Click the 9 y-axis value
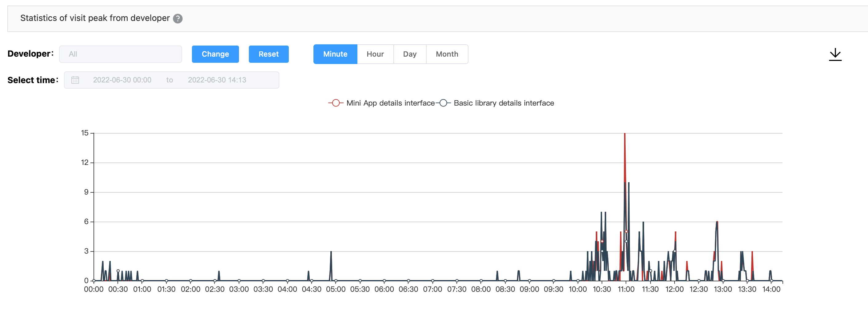Image resolution: width=868 pixels, height=309 pixels. click(86, 192)
